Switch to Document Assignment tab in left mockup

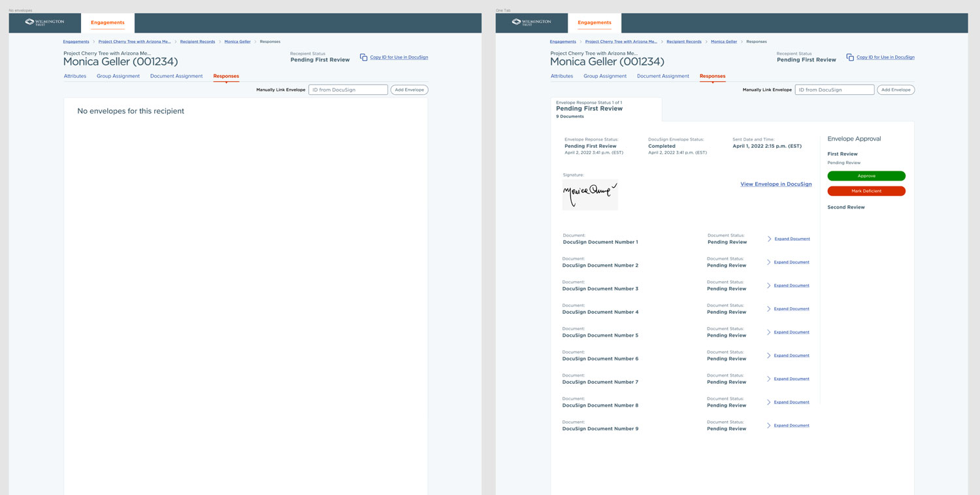(x=176, y=76)
